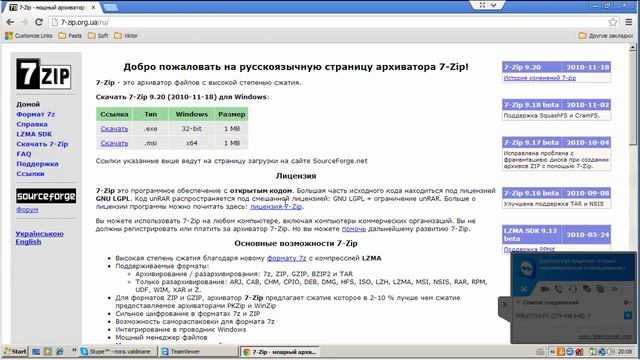640x360 pixels.
Task: Click the TeamViewer phone call icon
Action: click(x=559, y=289)
